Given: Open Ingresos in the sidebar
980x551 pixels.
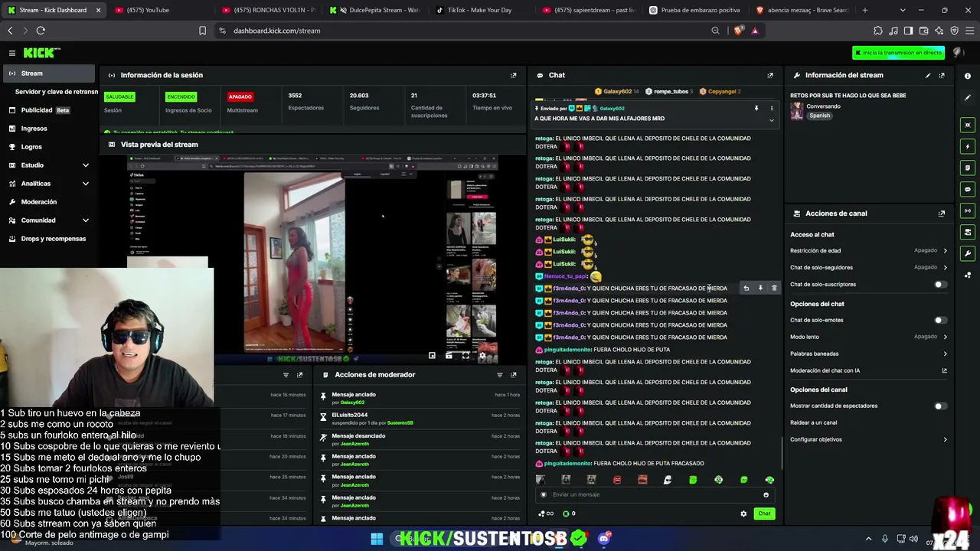Looking at the screenshot, I should click(x=49, y=129).
